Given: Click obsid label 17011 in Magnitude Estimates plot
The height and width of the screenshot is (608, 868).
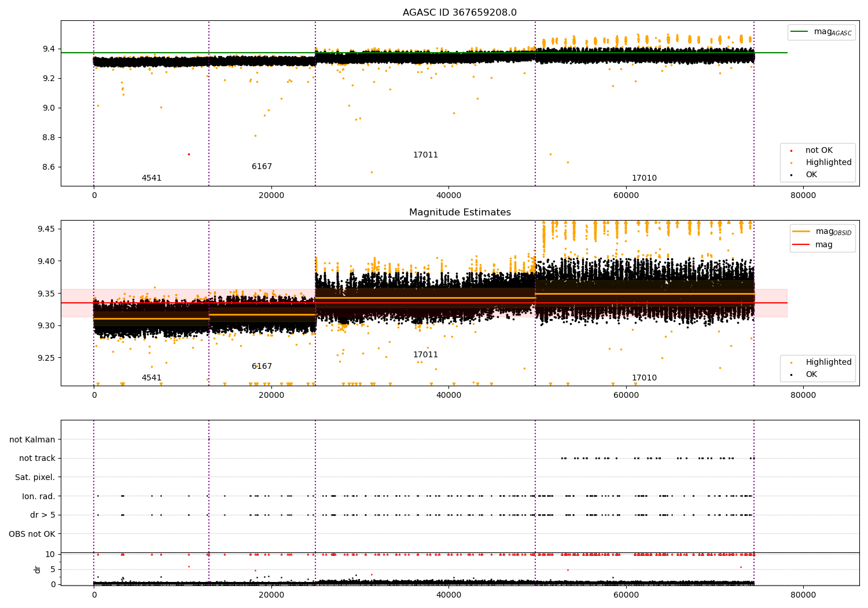Looking at the screenshot, I should (x=425, y=355).
